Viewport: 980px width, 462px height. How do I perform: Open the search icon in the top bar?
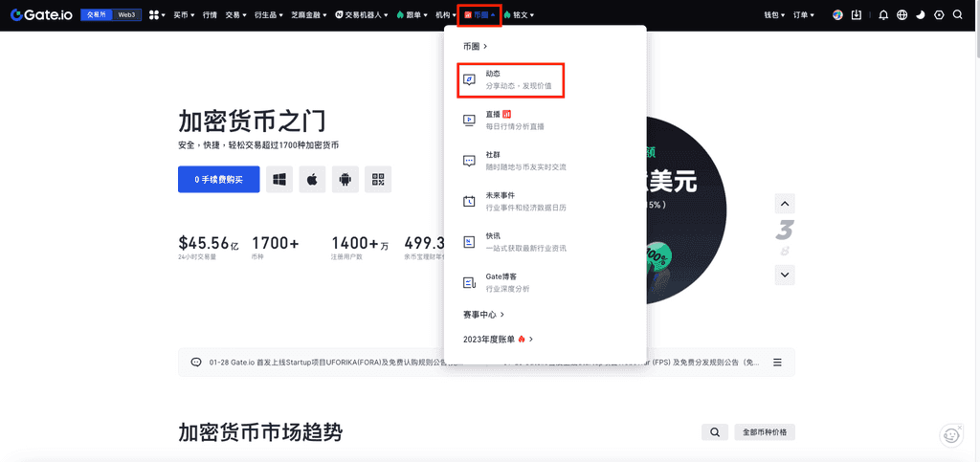point(957,15)
